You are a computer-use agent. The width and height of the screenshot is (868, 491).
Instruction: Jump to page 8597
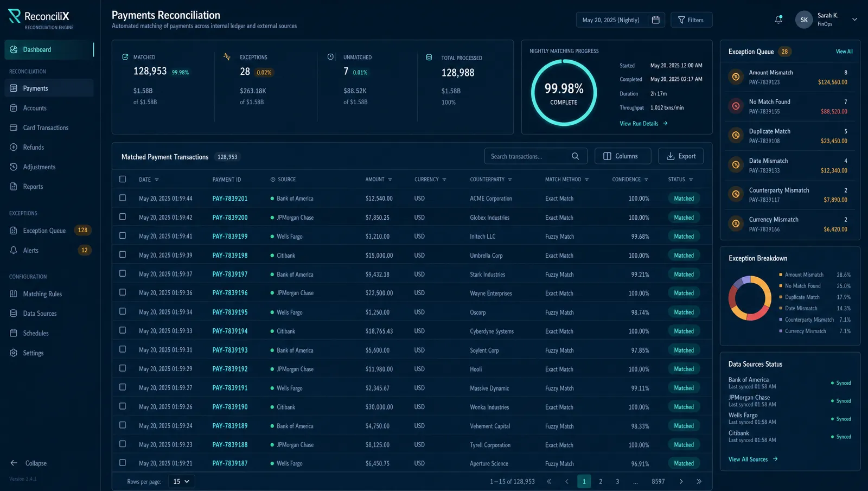pyautogui.click(x=658, y=481)
